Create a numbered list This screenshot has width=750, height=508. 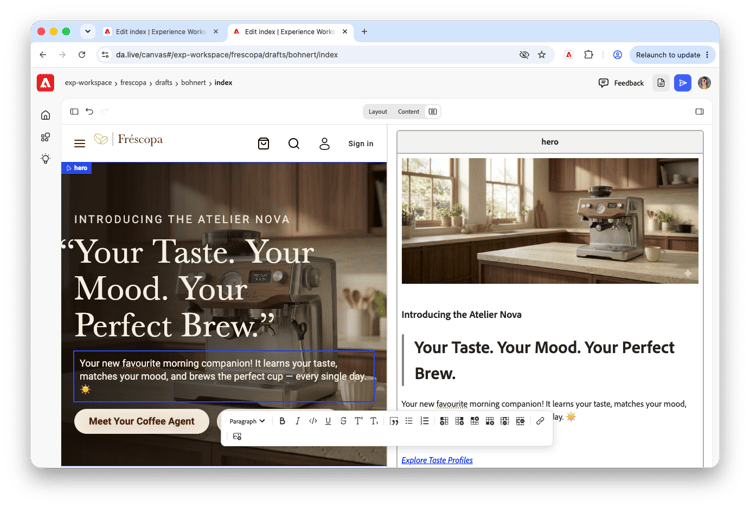424,421
